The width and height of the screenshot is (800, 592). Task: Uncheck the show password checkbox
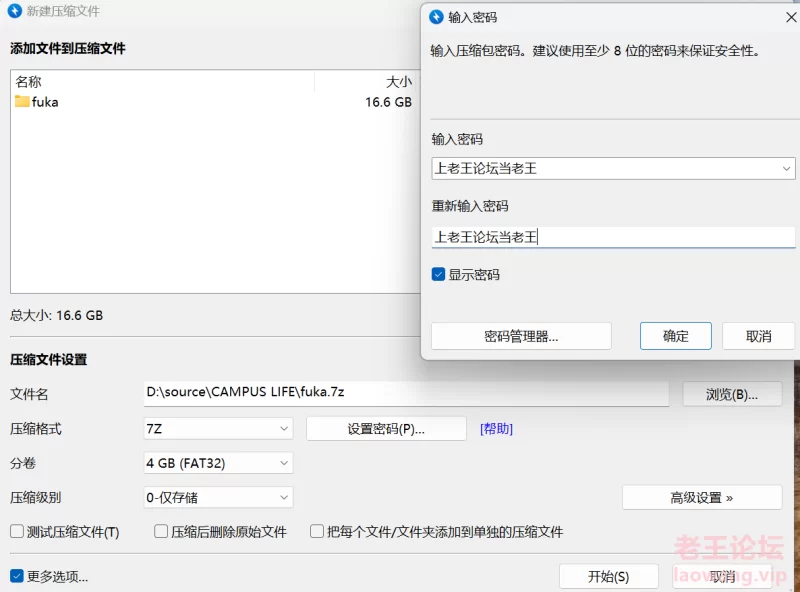(438, 275)
